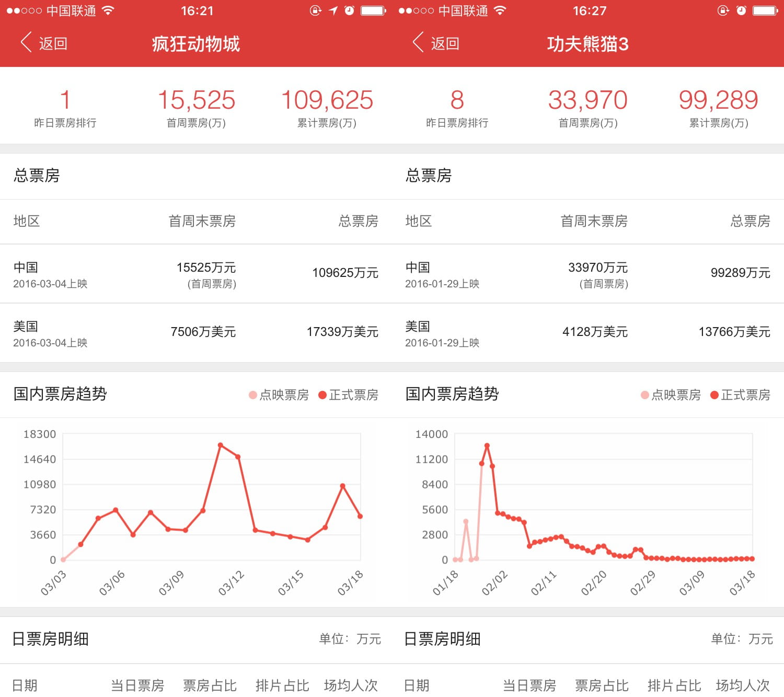The height and width of the screenshot is (697, 784).
Task: Tap 日票房明细 heading on 功夫熊猫3 screen
Action: [x=442, y=639]
